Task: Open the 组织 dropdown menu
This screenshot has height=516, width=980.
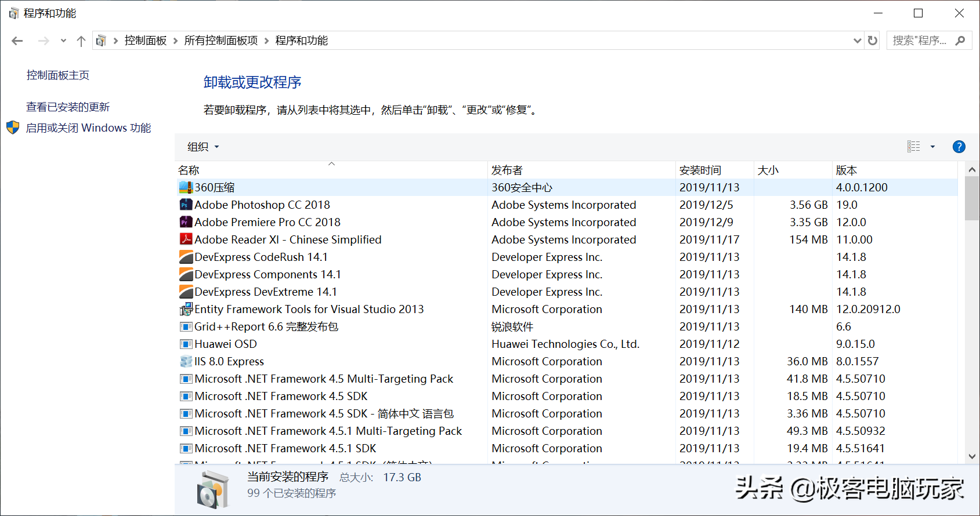Action: (203, 147)
